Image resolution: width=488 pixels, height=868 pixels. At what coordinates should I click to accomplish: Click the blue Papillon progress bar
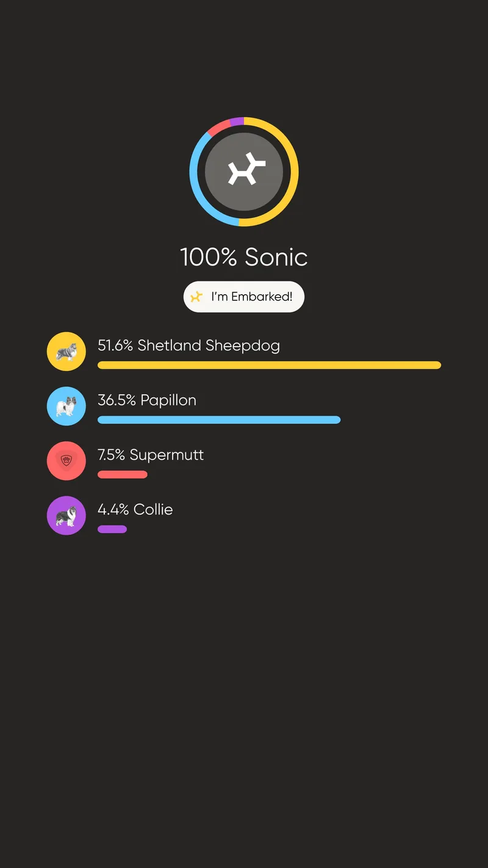click(x=219, y=419)
